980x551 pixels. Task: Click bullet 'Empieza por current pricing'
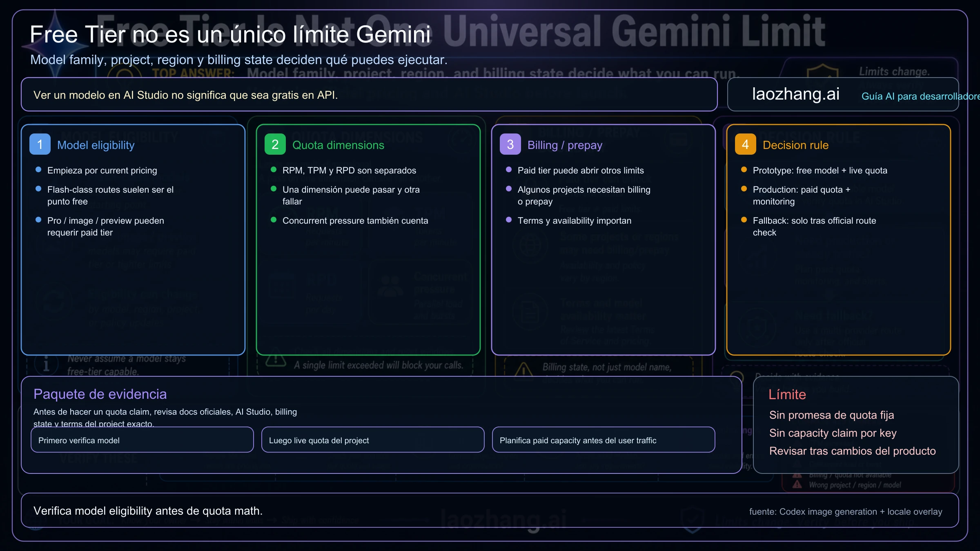click(x=102, y=171)
